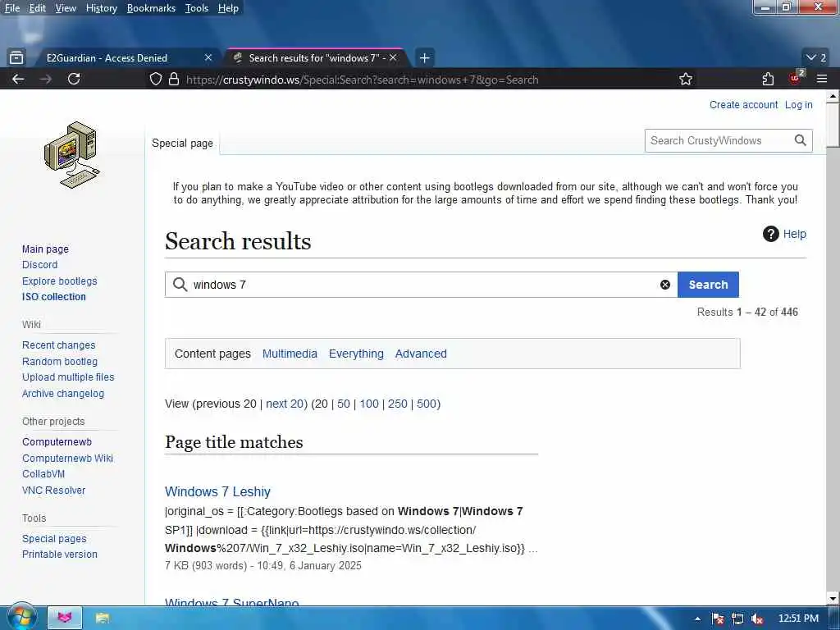Open the Recent changes link
The height and width of the screenshot is (630, 840).
[x=58, y=345]
